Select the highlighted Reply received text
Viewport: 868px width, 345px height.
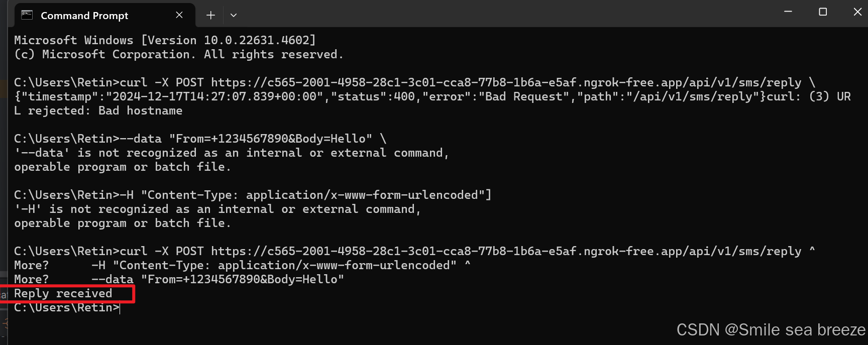[62, 293]
